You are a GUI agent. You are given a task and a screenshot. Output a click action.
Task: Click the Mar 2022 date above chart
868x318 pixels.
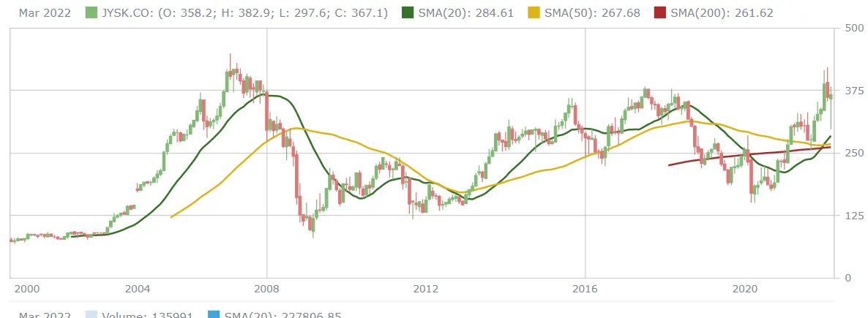[x=45, y=13]
